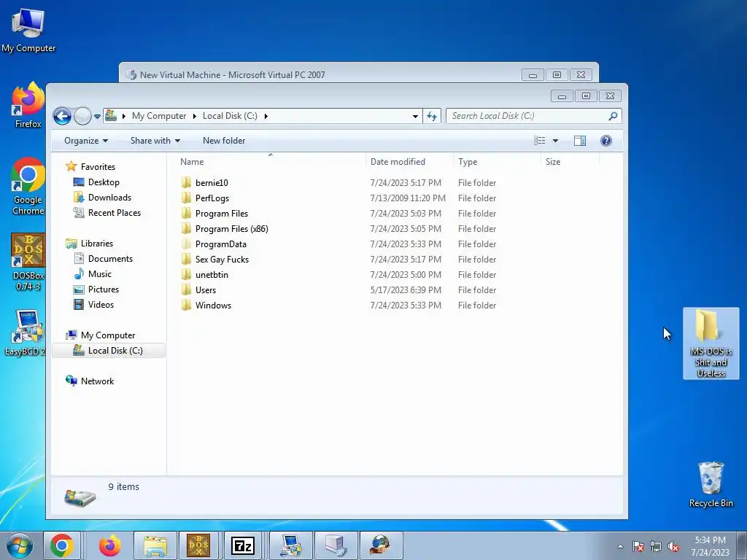The width and height of the screenshot is (747, 560).
Task: Open Recent Places under Favorites
Action: tap(115, 212)
